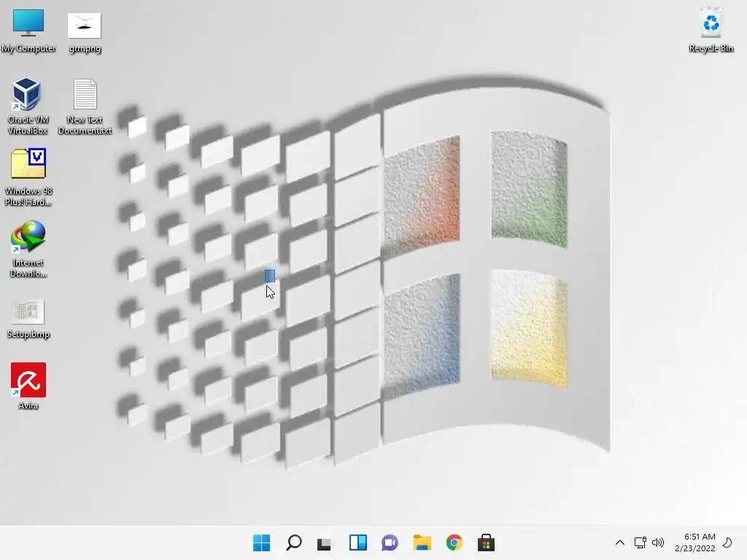Click the "Setup.bmp" label text
The height and width of the screenshot is (560, 747).
pos(28,334)
